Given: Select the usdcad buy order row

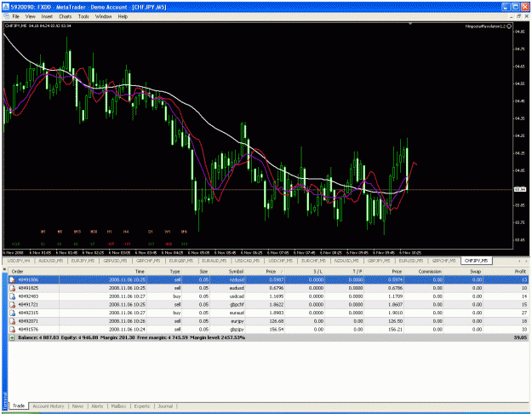Looking at the screenshot, I should coord(269,296).
